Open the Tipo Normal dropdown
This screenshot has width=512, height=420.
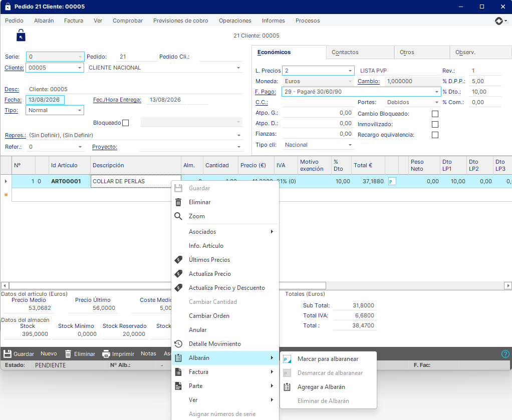79,110
